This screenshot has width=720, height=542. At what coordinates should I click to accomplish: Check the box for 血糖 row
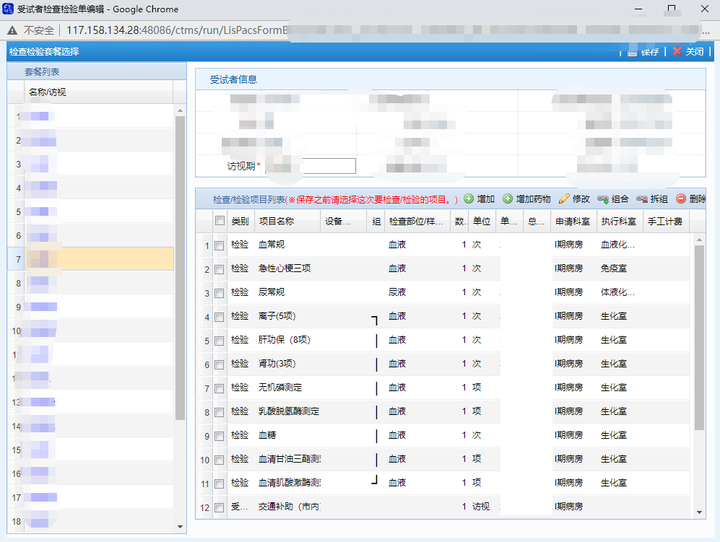(x=219, y=436)
